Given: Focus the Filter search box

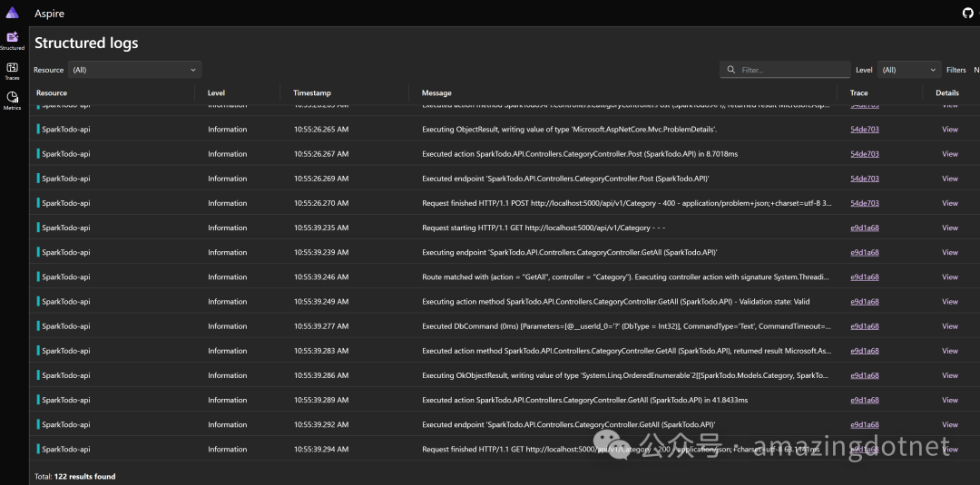Looking at the screenshot, I should (x=785, y=70).
